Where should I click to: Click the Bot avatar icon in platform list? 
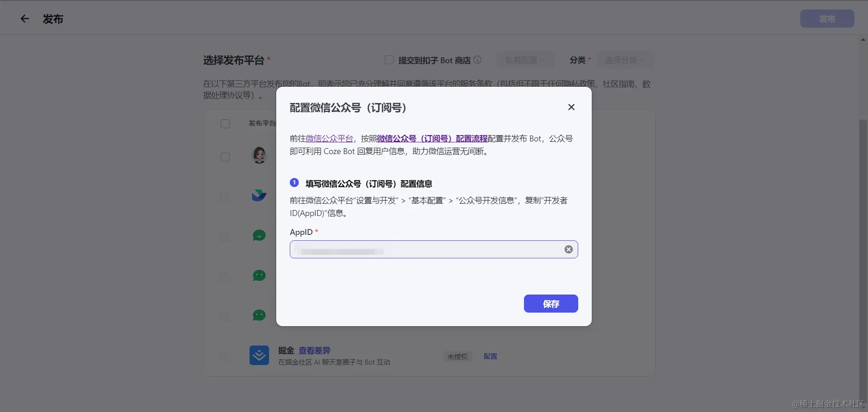click(259, 155)
